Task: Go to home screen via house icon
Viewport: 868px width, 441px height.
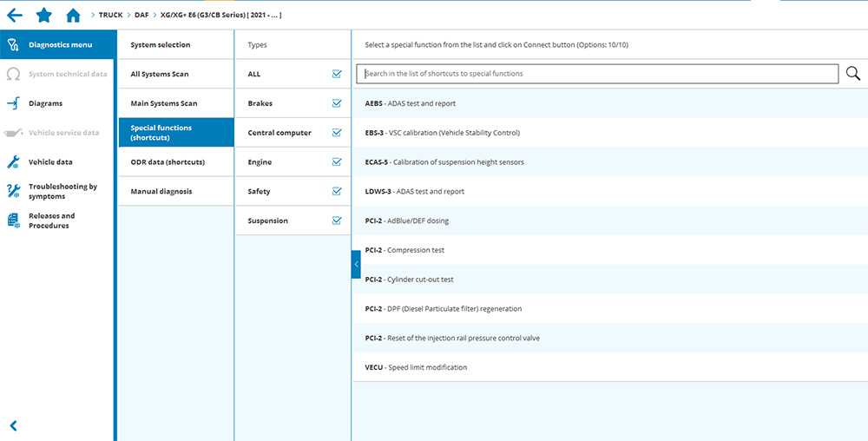Action: [73, 15]
